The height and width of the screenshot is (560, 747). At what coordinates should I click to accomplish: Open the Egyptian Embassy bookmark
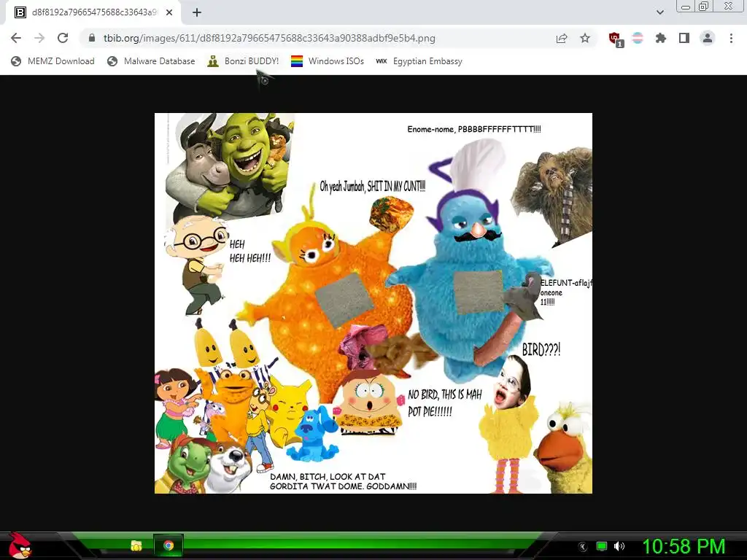[x=419, y=61]
